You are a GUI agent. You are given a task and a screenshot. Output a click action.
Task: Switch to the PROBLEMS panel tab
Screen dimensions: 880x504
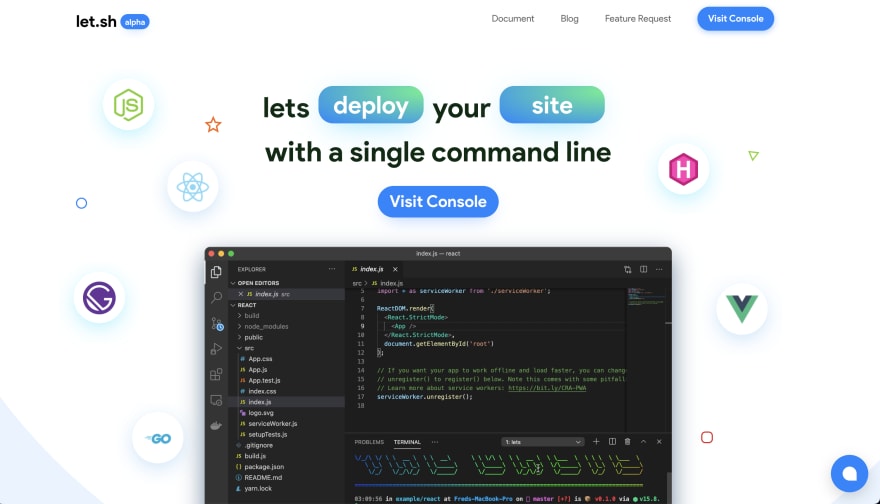pyautogui.click(x=369, y=442)
